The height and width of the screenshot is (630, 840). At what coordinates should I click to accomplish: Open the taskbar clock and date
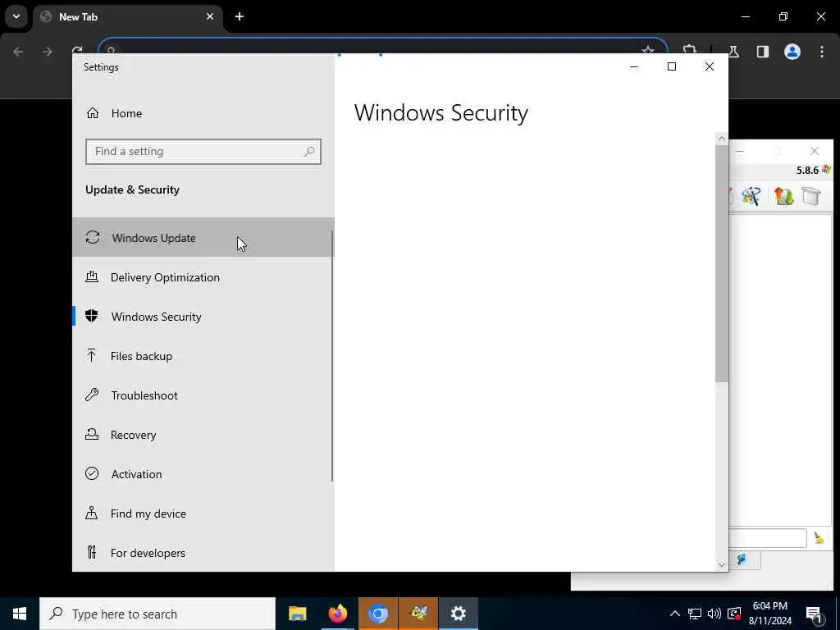769,614
